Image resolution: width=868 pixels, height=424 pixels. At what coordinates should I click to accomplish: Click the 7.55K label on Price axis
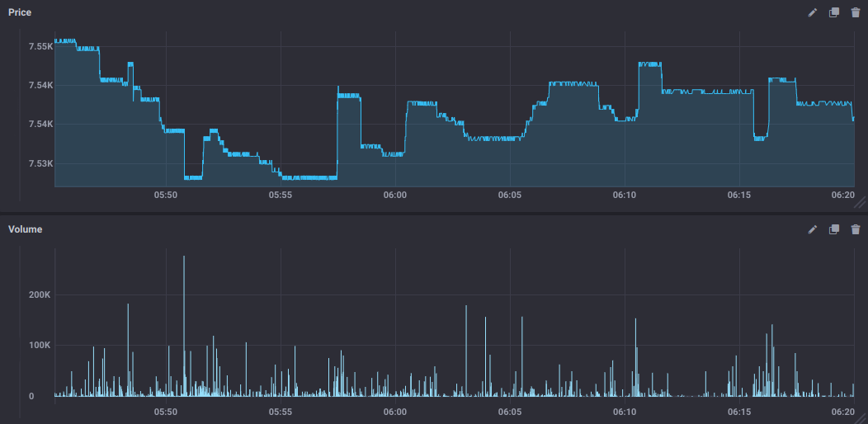click(40, 46)
